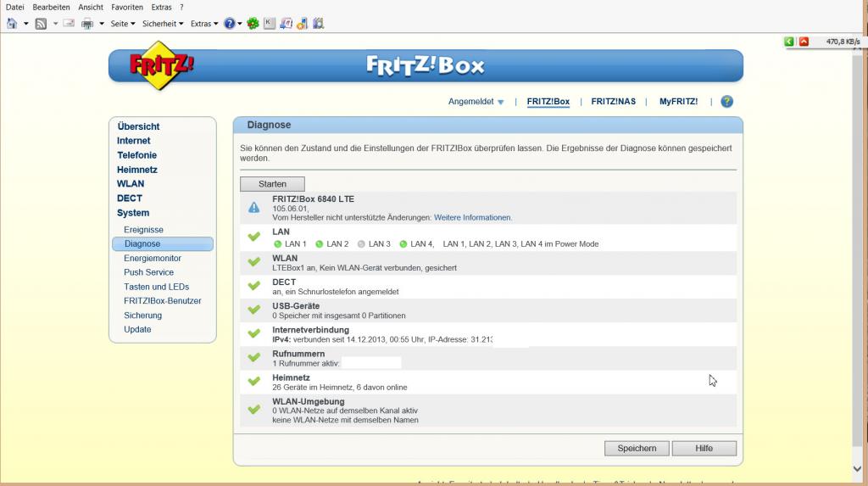Click the Home icon in browser toolbar
868x486 pixels.
[x=12, y=23]
